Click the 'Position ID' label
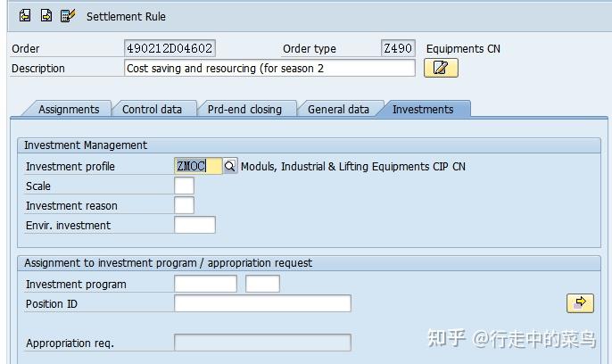Viewport: 612px width, 364px height. pos(52,304)
